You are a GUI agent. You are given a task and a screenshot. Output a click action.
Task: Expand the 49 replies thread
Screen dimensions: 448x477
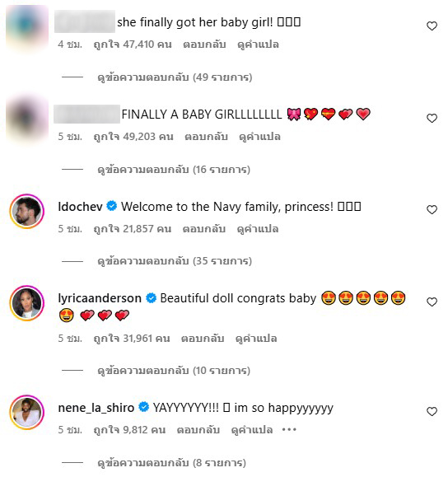pos(175,77)
